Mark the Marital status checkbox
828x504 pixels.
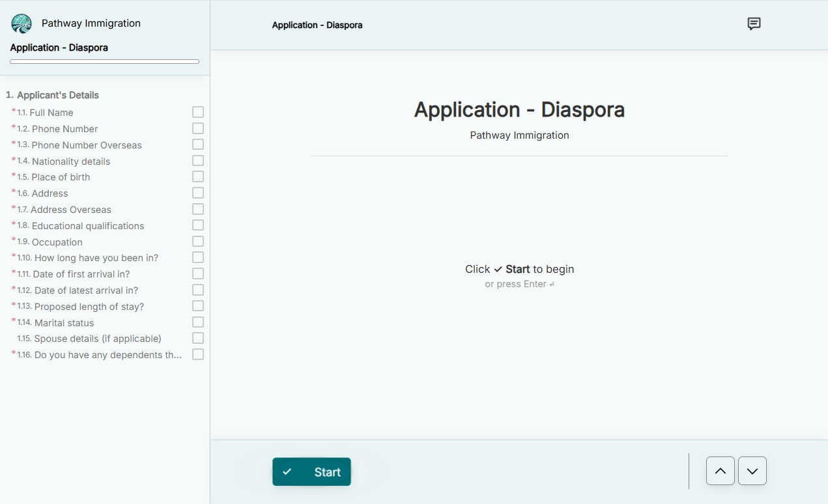pyautogui.click(x=198, y=322)
